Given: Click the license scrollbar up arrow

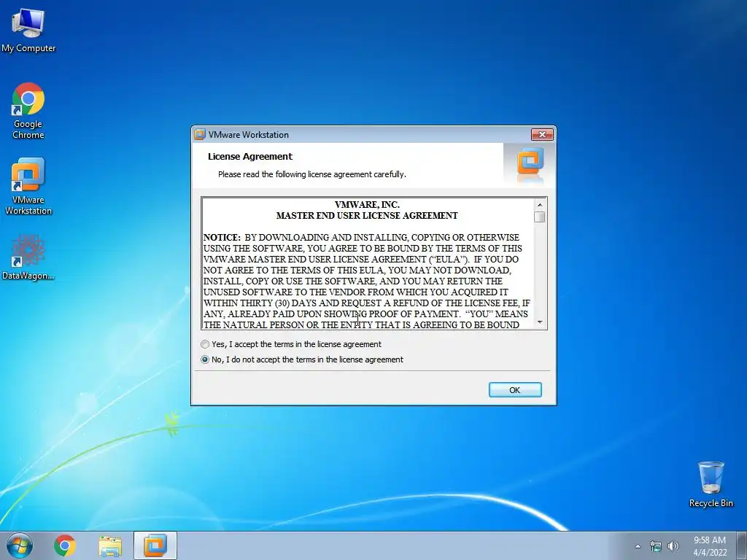Looking at the screenshot, I should pyautogui.click(x=540, y=205).
